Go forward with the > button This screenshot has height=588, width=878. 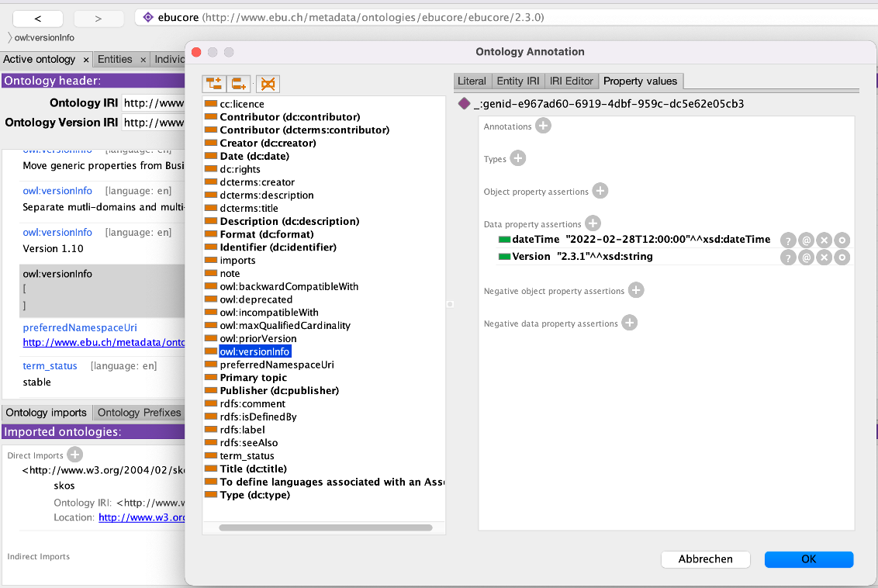99,19
